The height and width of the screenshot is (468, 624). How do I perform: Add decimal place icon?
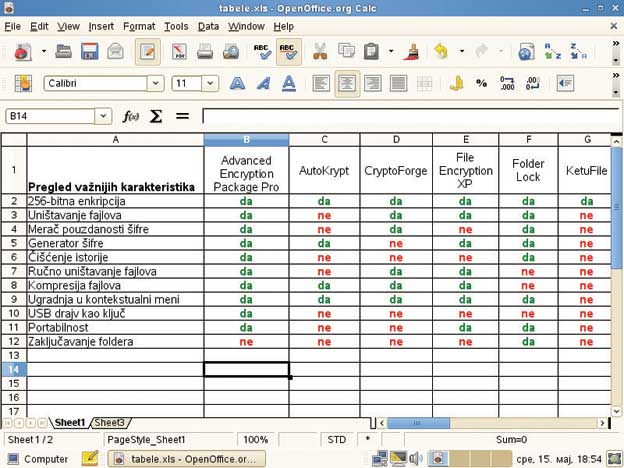pos(507,84)
